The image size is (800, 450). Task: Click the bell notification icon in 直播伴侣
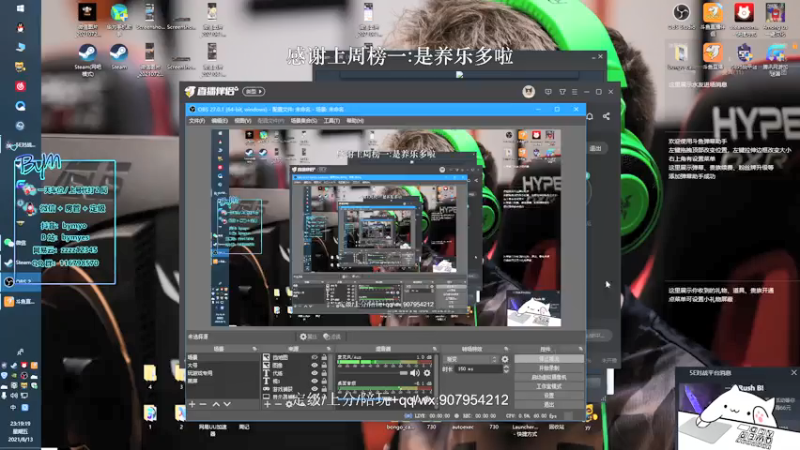point(590,116)
